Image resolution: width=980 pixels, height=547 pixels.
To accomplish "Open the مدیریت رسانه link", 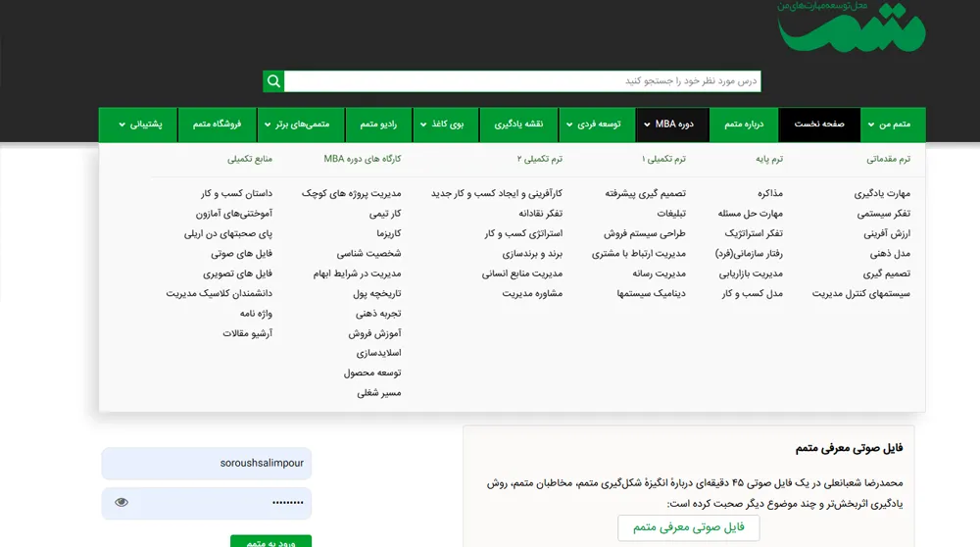I will coord(660,273).
